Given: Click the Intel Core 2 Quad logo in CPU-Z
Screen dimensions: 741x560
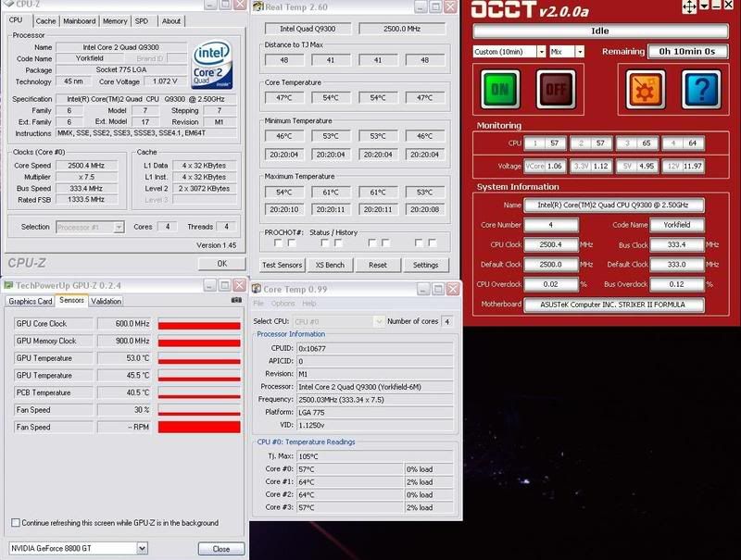Looking at the screenshot, I should point(212,65).
